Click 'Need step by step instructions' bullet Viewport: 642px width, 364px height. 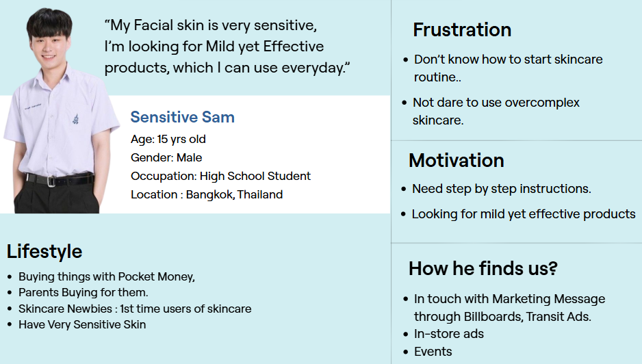(502, 189)
